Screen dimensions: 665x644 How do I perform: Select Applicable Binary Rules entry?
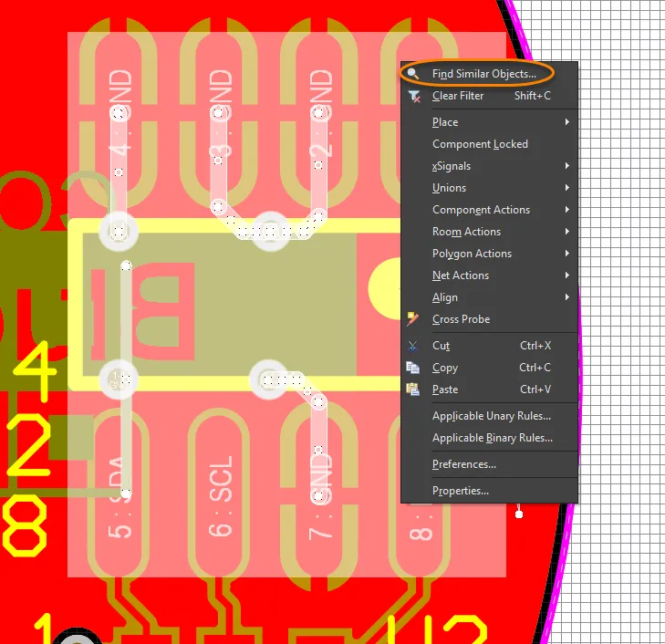[492, 438]
